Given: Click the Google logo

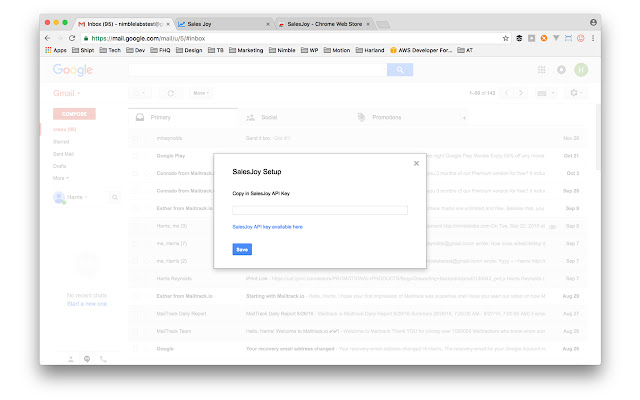Looking at the screenshot, I should (x=73, y=70).
